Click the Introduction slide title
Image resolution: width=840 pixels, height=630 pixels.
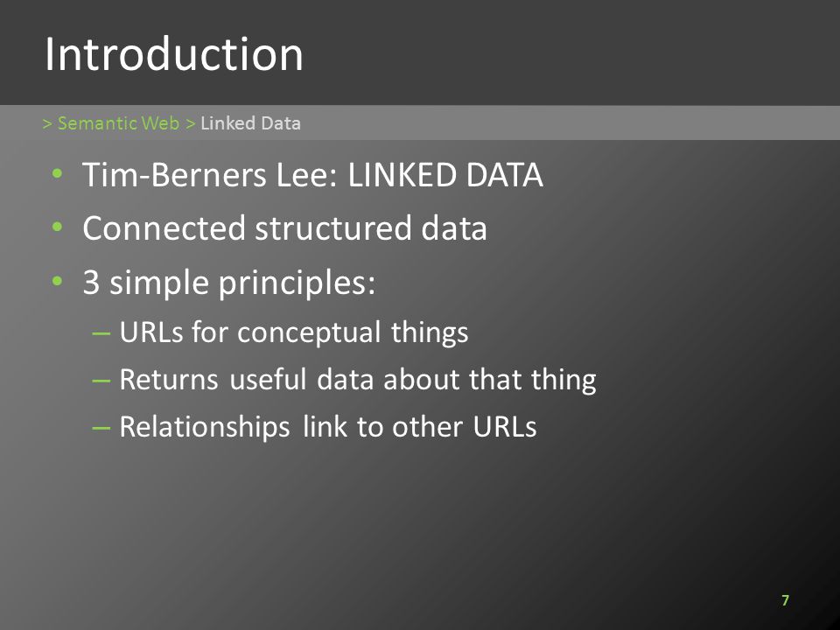tap(174, 54)
